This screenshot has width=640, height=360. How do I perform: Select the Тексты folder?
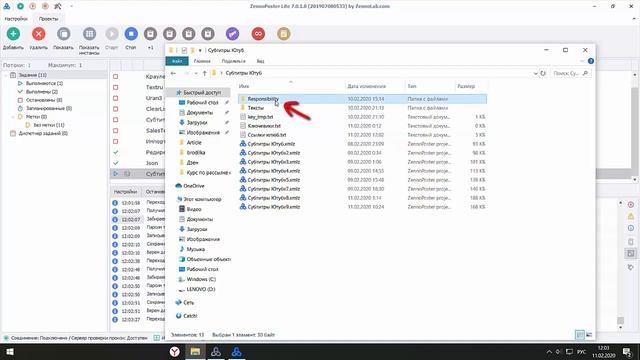(256, 108)
